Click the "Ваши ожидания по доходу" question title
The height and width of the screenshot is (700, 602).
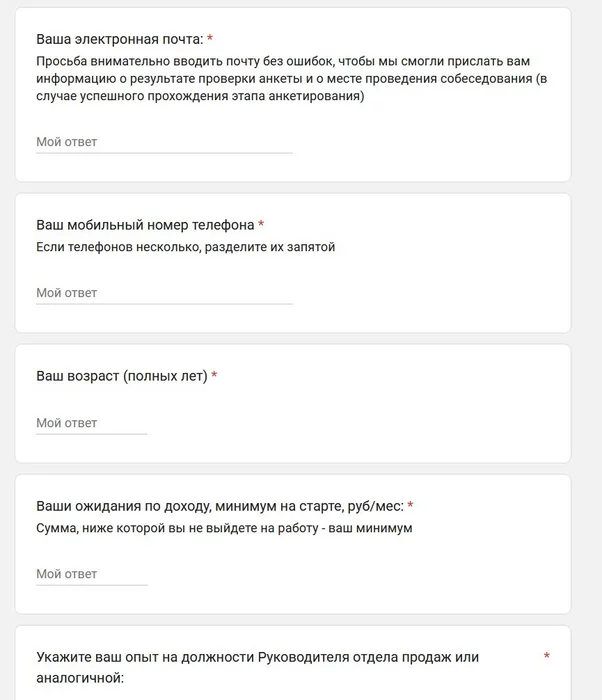point(219,506)
